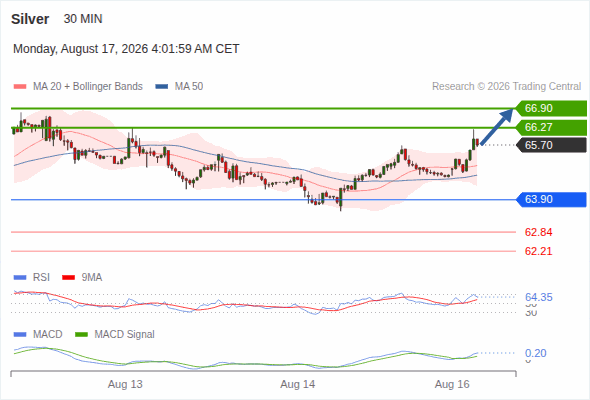Select the 66.27 green resistance label
The height and width of the screenshot is (400, 590).
[551, 128]
